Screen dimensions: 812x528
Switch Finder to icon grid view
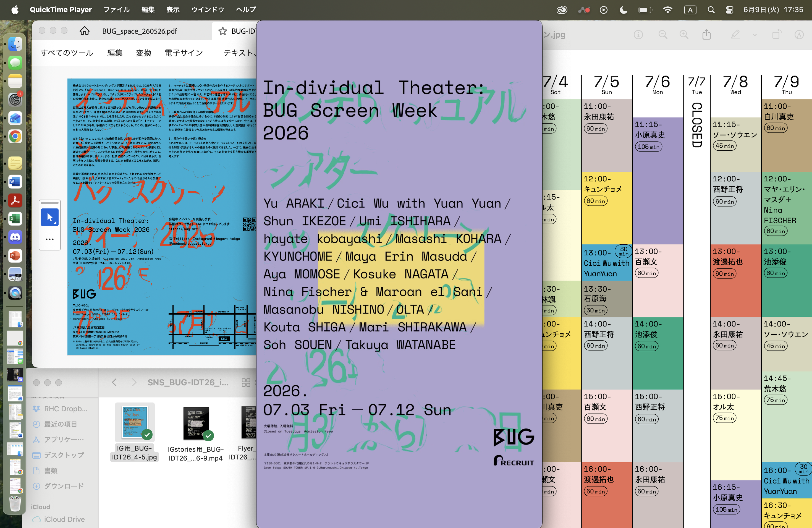click(246, 382)
